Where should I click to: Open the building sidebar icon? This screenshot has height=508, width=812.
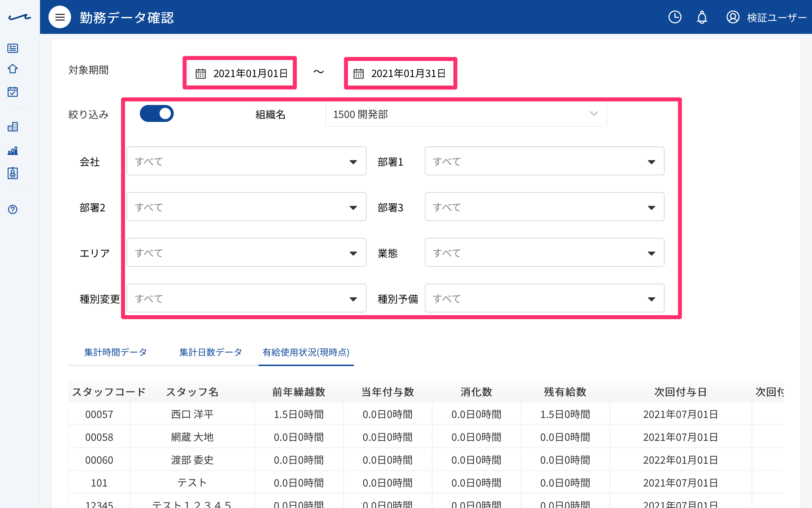(13, 127)
